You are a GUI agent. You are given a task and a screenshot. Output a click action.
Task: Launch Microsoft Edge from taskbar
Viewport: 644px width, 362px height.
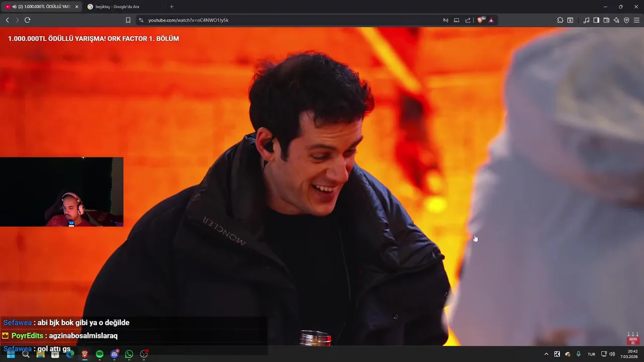tap(70, 354)
